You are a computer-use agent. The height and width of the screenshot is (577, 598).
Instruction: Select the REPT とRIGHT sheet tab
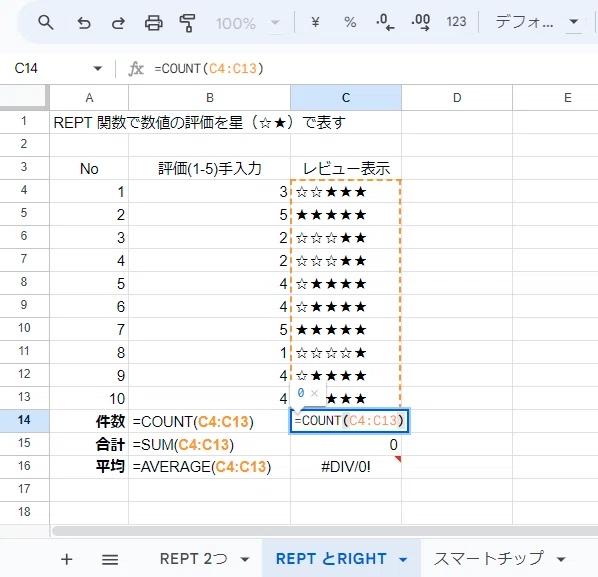[331, 559]
